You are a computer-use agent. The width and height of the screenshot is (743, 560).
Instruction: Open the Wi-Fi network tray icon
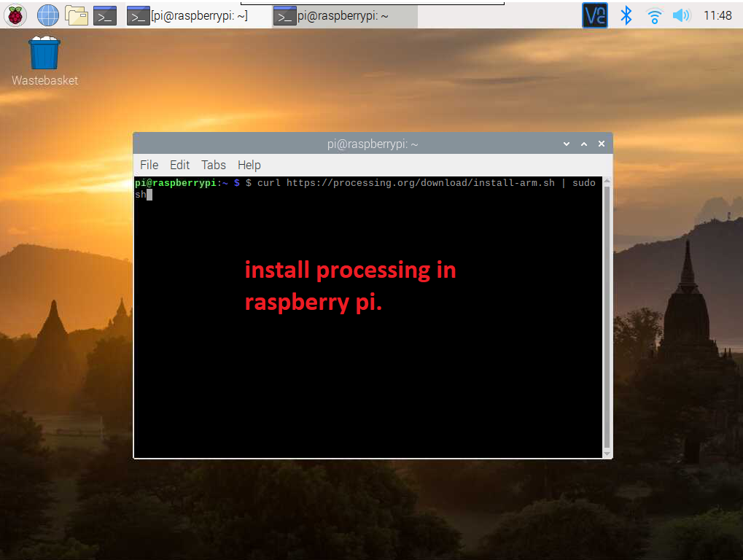pyautogui.click(x=655, y=15)
